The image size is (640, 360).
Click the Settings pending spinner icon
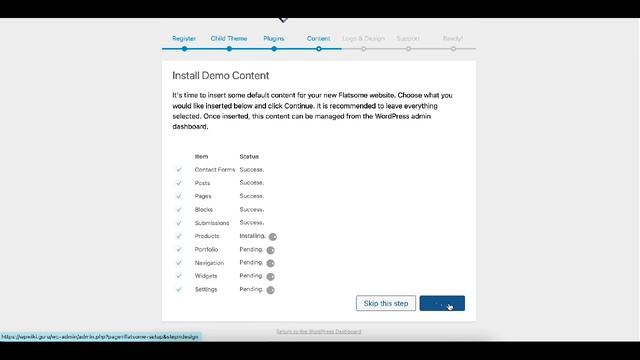(x=270, y=290)
